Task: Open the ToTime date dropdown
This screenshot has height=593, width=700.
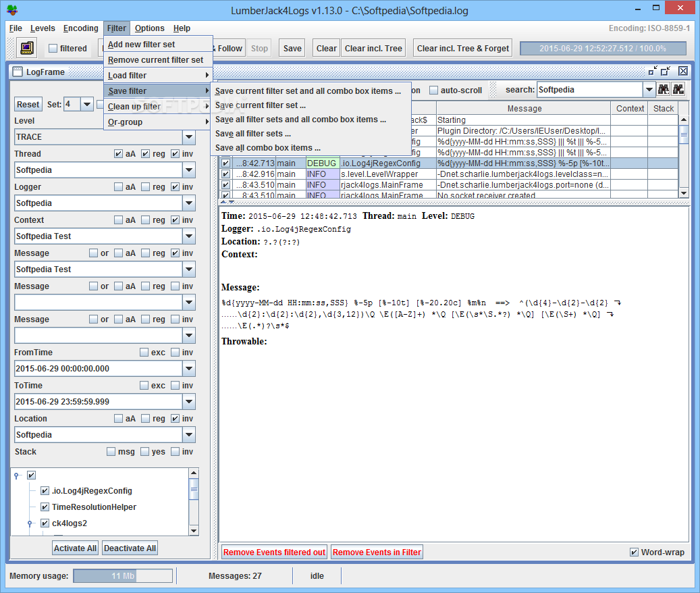Action: pos(189,401)
